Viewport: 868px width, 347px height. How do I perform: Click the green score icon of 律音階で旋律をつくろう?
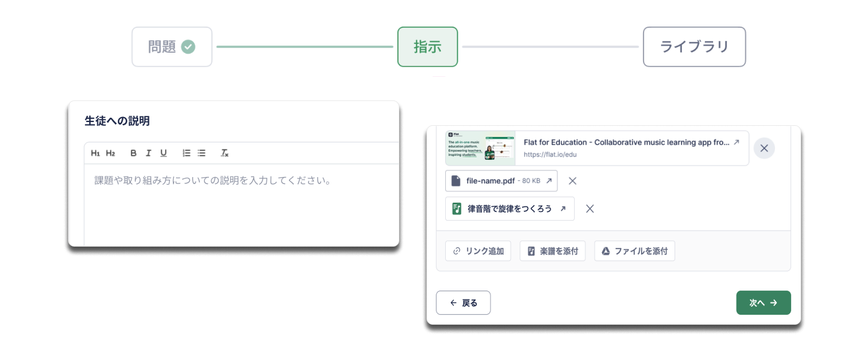point(456,209)
